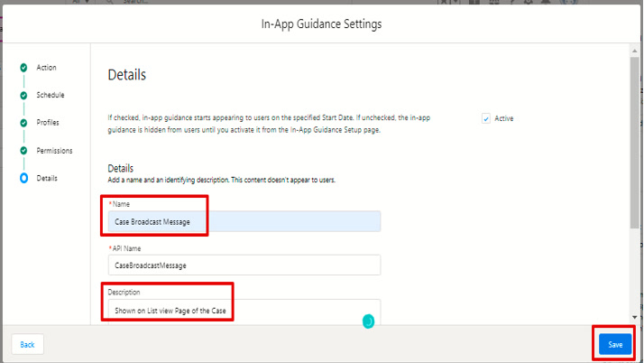Click the Permissions step checkmark icon
The image size is (644, 363).
[23, 151]
